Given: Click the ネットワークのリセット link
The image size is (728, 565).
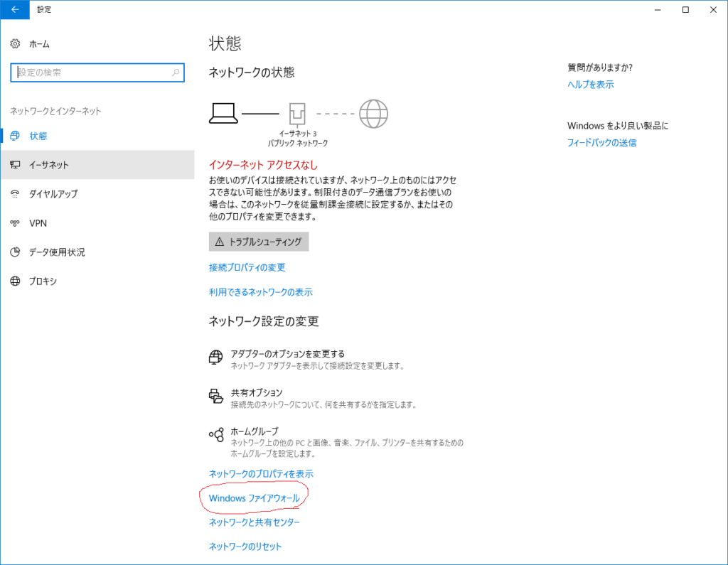Looking at the screenshot, I should 245,547.
